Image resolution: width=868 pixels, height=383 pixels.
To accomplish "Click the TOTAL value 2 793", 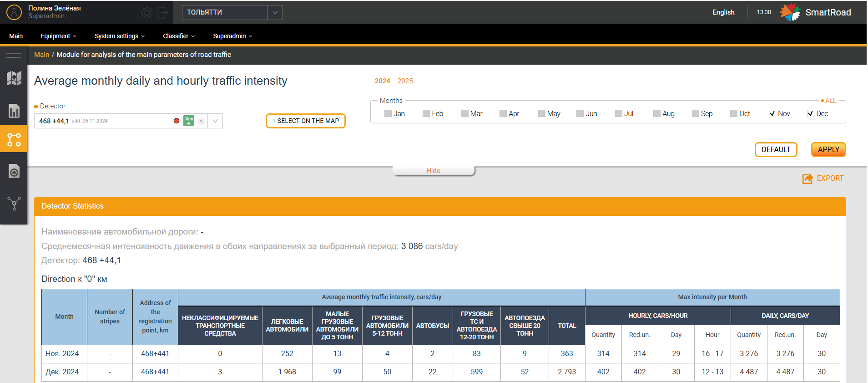I will tap(567, 372).
